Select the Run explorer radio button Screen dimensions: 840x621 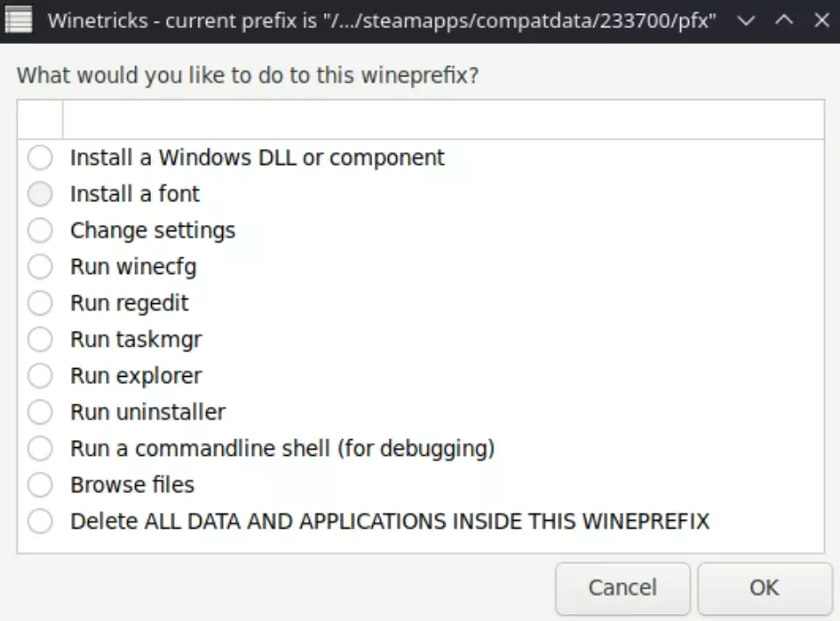click(40, 376)
